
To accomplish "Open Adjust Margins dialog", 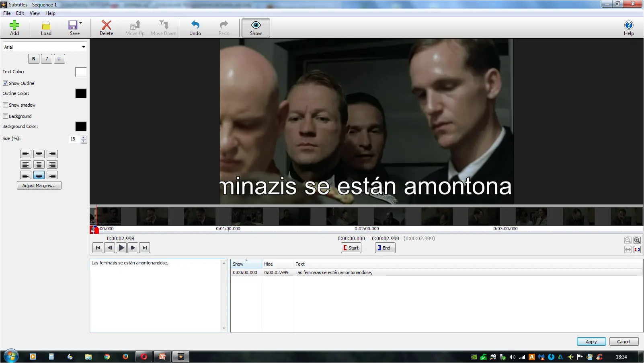I will tap(39, 186).
